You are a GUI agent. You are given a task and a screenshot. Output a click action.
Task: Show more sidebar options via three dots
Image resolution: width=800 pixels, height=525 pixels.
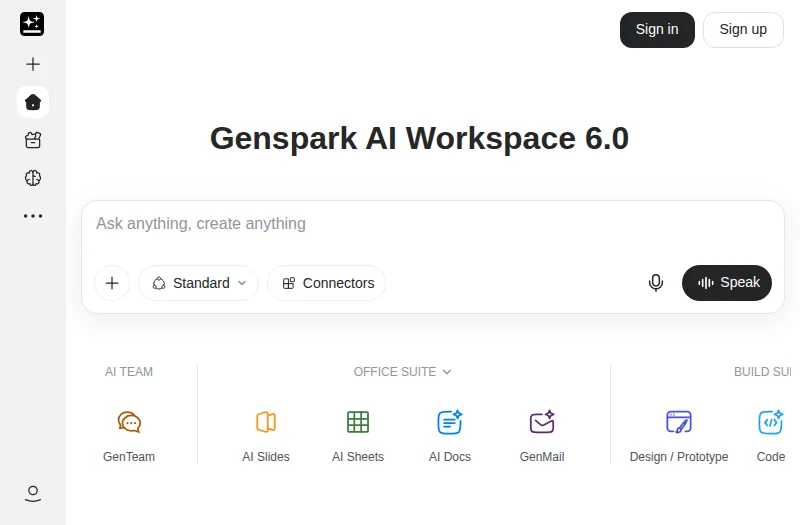click(33, 216)
